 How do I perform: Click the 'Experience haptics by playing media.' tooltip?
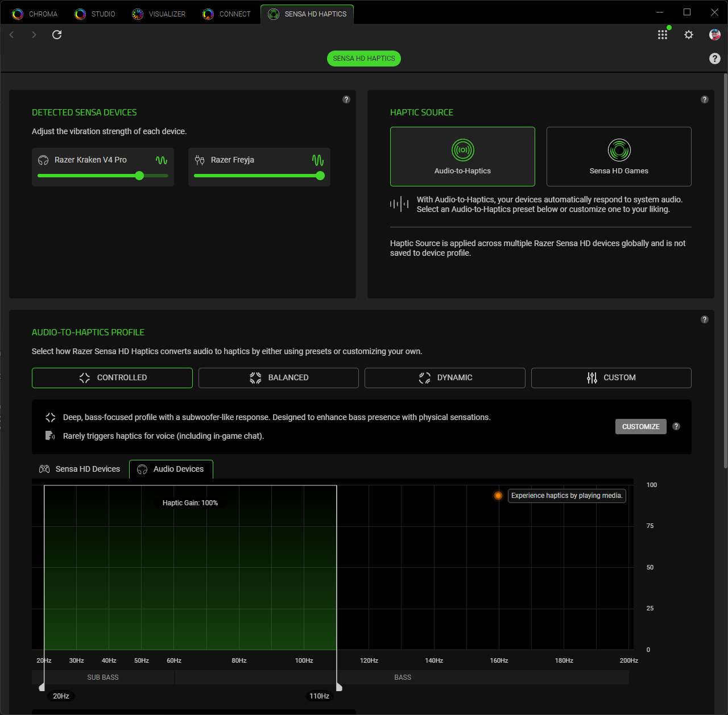point(567,496)
